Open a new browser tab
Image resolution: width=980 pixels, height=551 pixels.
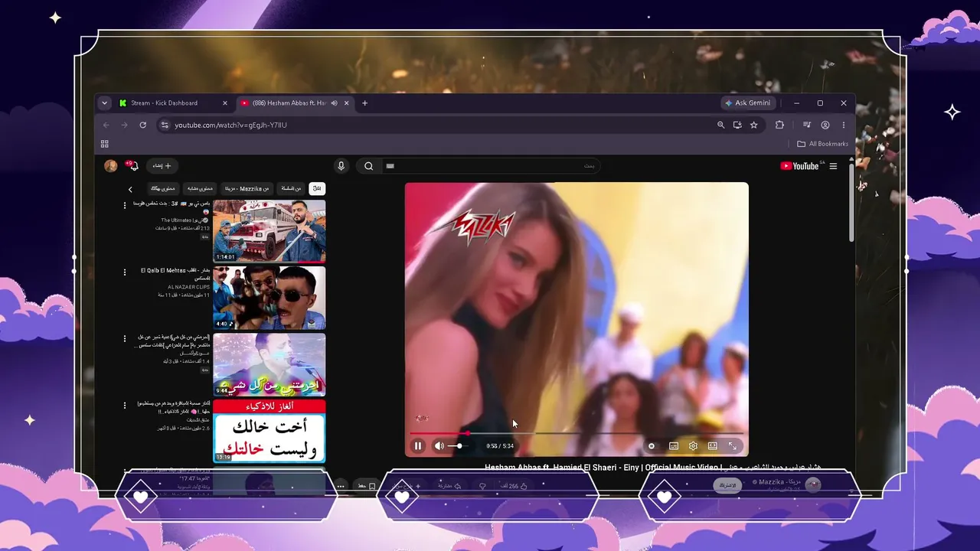pyautogui.click(x=364, y=103)
